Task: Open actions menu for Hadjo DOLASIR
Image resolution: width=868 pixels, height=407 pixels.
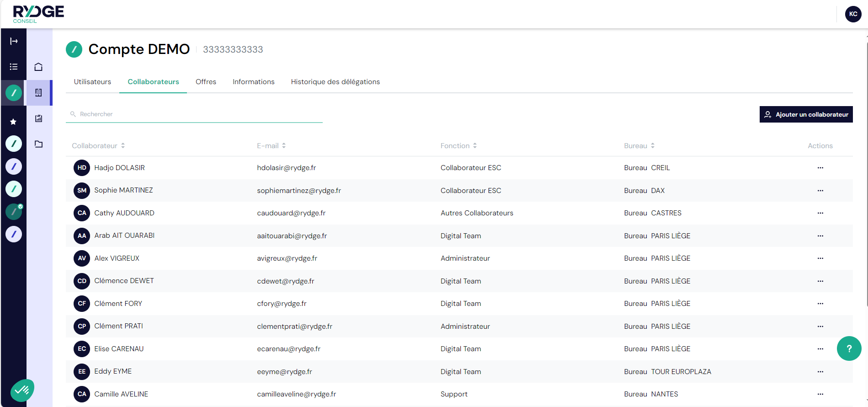Action: tap(820, 168)
